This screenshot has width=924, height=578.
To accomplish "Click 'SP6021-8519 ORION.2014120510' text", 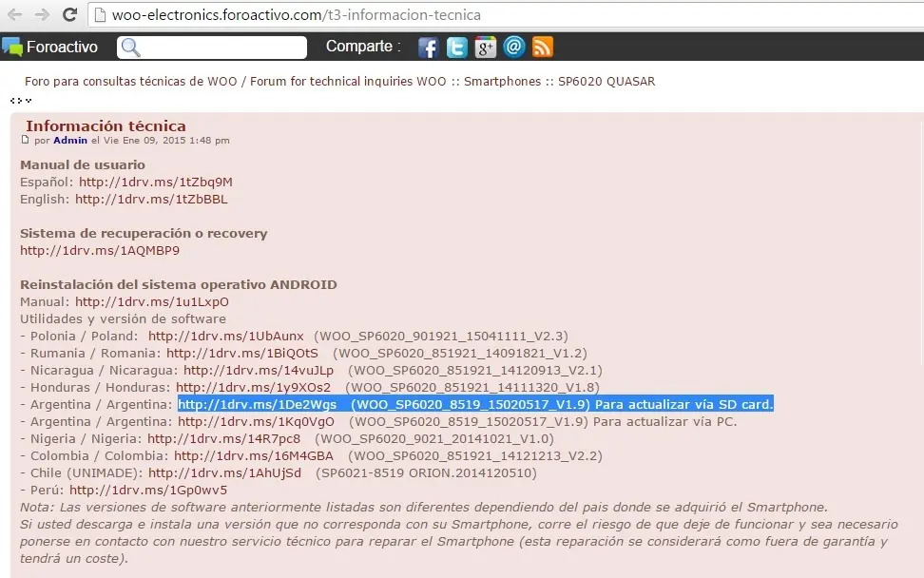I will [426, 472].
